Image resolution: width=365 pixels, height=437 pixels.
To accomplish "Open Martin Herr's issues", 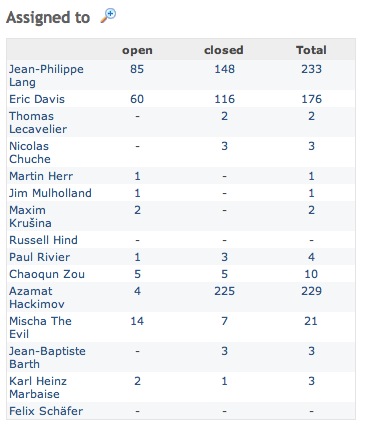I will click(x=41, y=176).
